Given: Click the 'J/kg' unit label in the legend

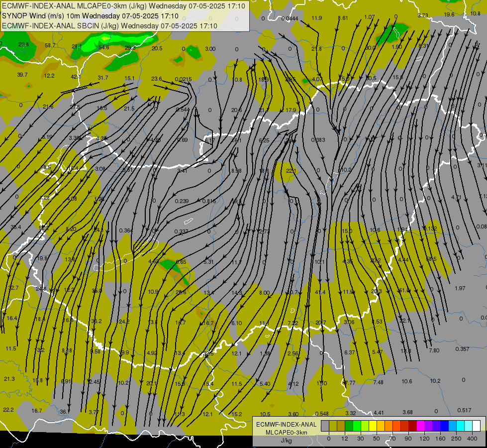Looking at the screenshot, I should 286,441.
